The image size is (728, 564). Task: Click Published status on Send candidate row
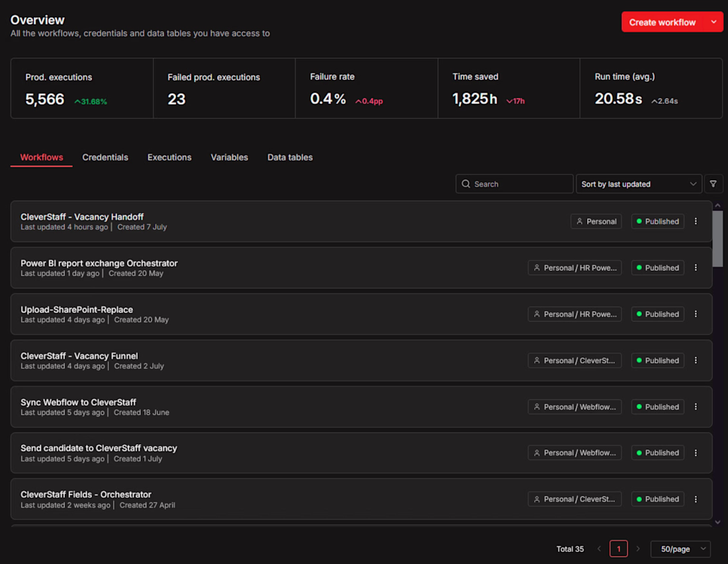657,453
